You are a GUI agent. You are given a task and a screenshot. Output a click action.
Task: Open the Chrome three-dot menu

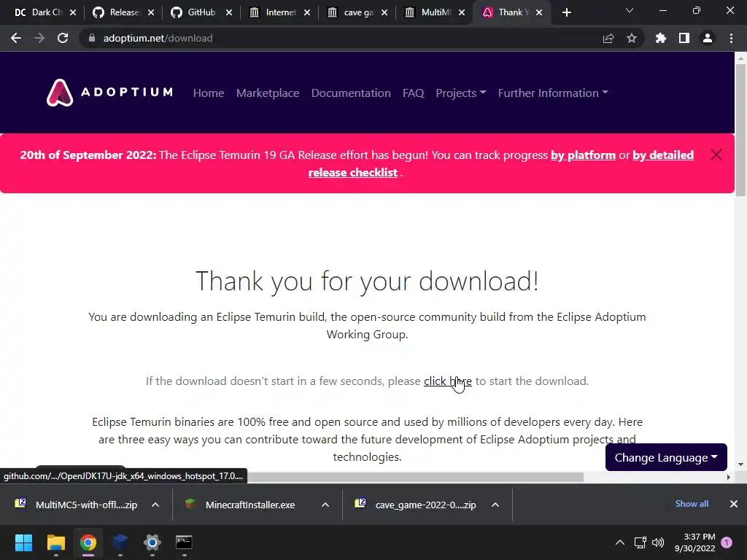click(731, 38)
